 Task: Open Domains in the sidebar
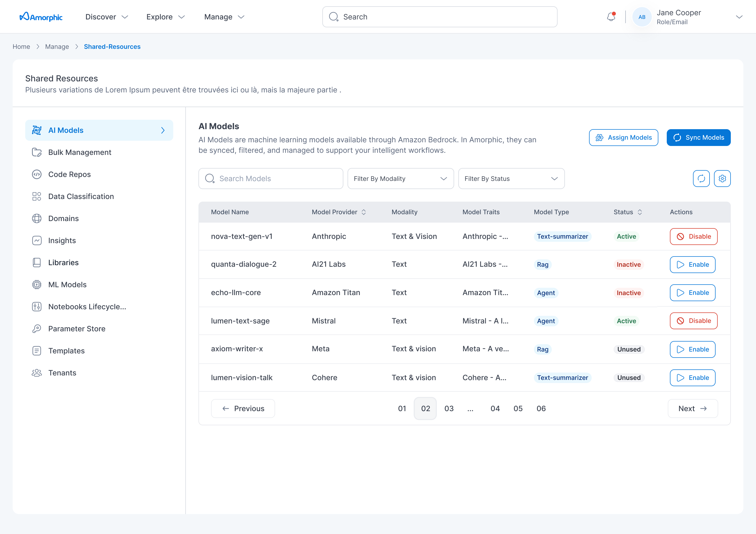(x=63, y=218)
